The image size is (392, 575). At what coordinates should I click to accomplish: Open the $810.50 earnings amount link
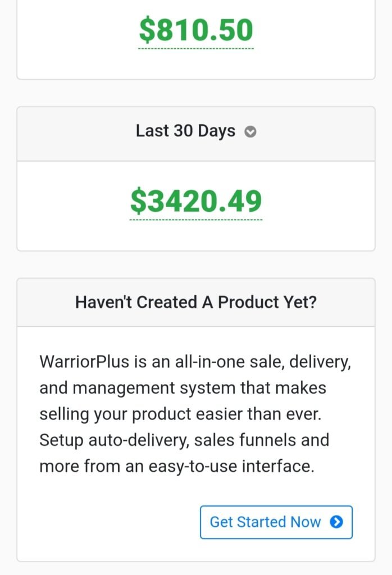click(x=196, y=30)
